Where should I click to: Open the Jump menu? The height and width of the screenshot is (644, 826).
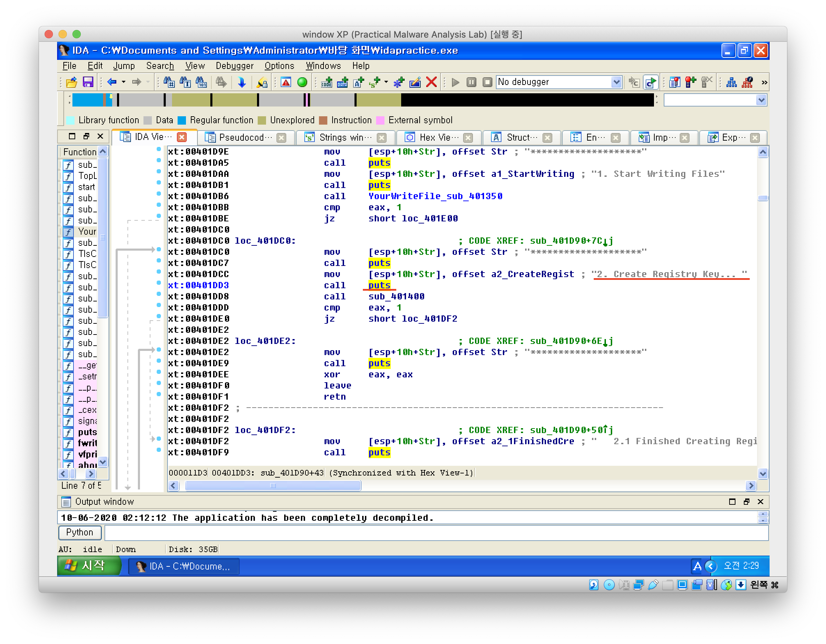pyautogui.click(x=124, y=66)
